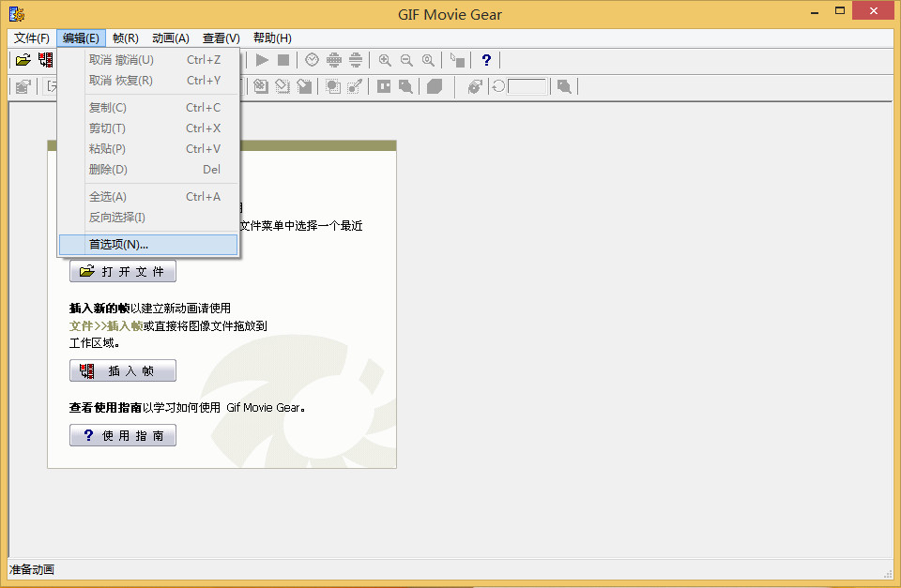This screenshot has height=588, width=901.
Task: Click the open folder icon in the toolbar
Action: (23, 60)
